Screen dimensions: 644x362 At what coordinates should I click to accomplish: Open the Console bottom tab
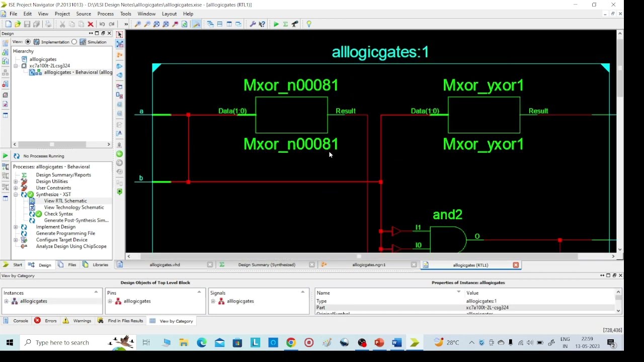(16, 321)
